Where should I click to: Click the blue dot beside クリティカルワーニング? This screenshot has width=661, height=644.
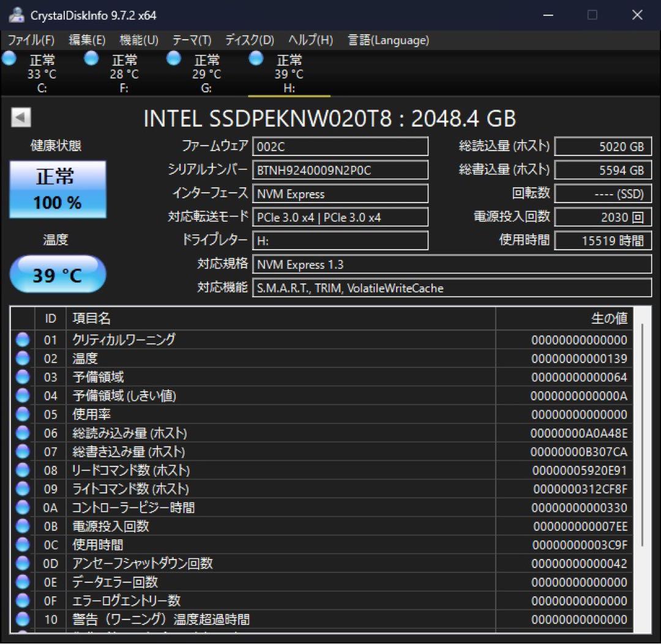pos(22,340)
